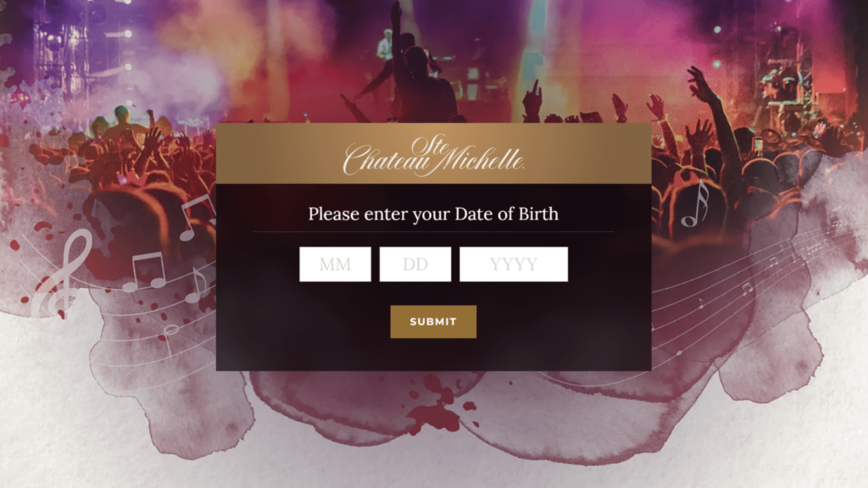The height and width of the screenshot is (488, 868).
Task: Click the musician in white on stage
Action: [x=386, y=44]
